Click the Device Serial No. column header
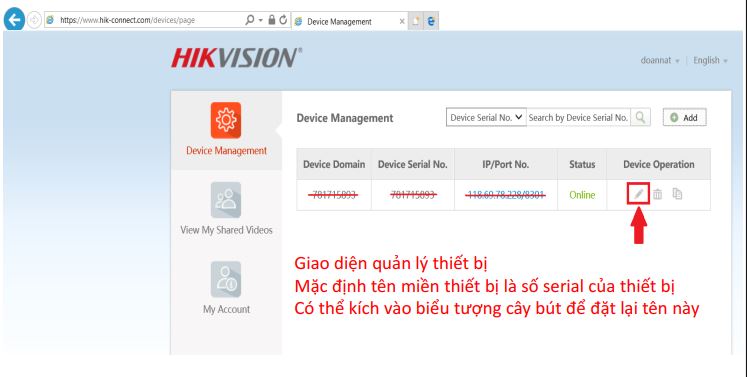Screen dimensions: 747x377 pos(413,164)
